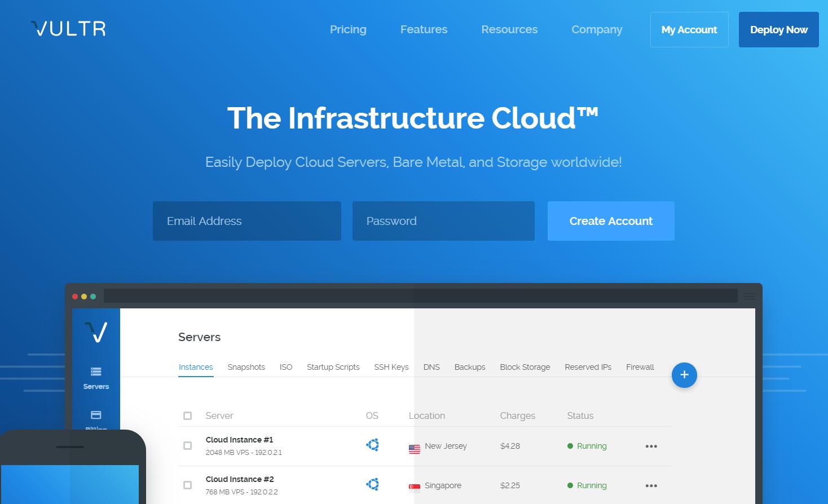Open the Startup Scripts tab
Screen dimensions: 828x504
333,367
